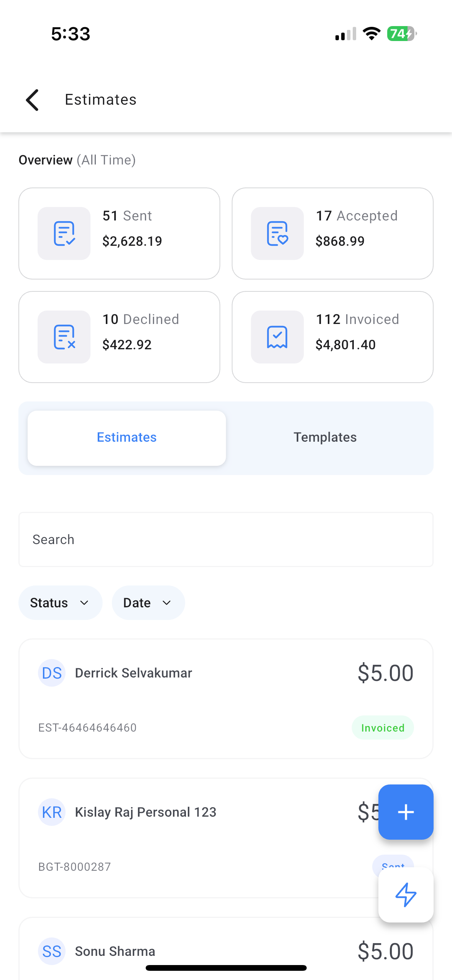Click the Invoiced receipt checkmark icon
Viewport: 452px width, 980px height.
277,337
